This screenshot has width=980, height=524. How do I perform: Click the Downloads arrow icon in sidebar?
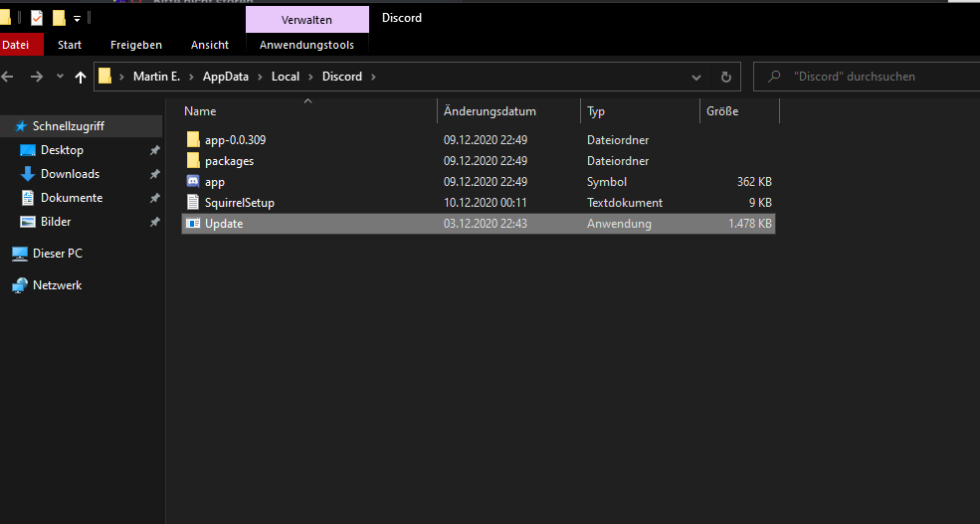pos(28,174)
